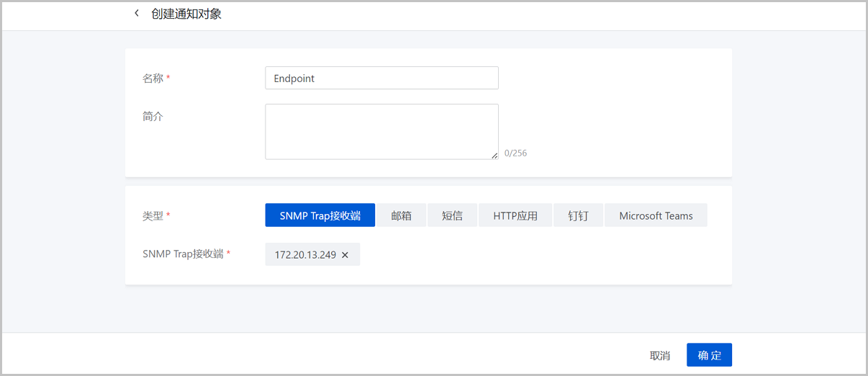The width and height of the screenshot is (868, 376).
Task: Click the resize handle of the 简介 textarea
Action: (x=494, y=155)
